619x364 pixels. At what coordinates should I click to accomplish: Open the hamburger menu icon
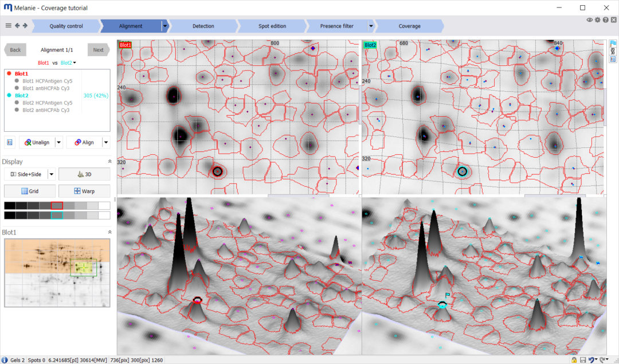coord(8,25)
